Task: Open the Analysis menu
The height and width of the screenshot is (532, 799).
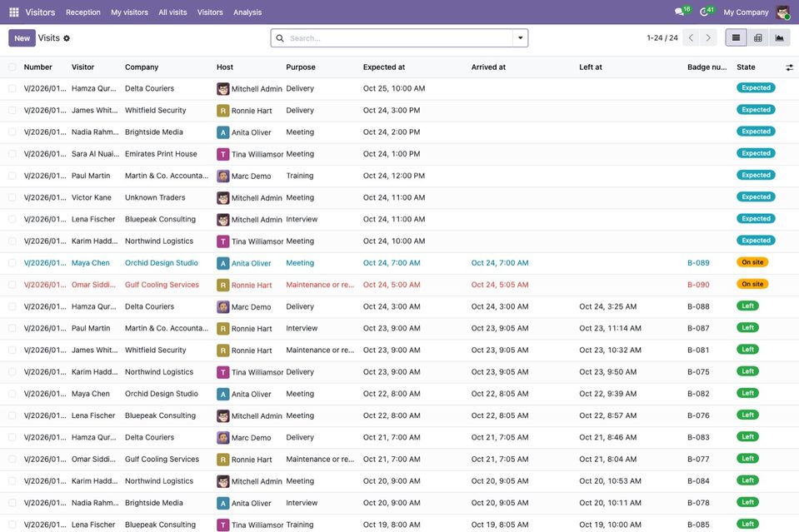Action: pos(247,12)
